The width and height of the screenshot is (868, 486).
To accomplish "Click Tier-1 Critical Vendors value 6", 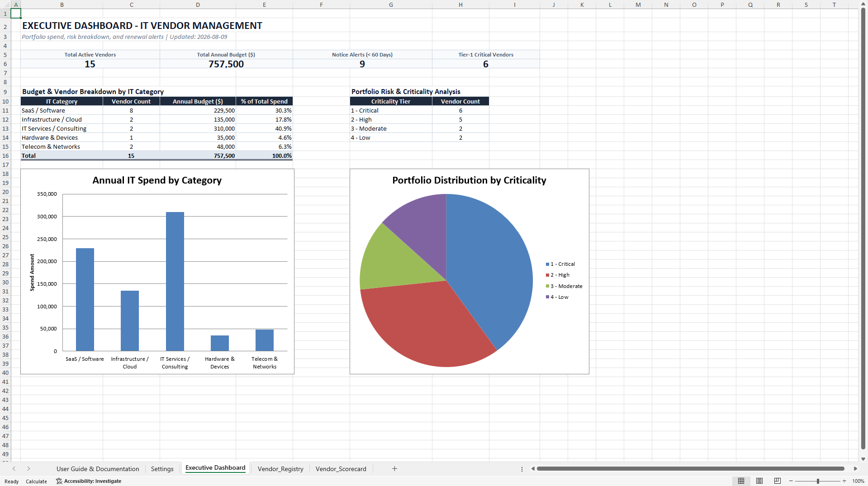I will (x=486, y=64).
